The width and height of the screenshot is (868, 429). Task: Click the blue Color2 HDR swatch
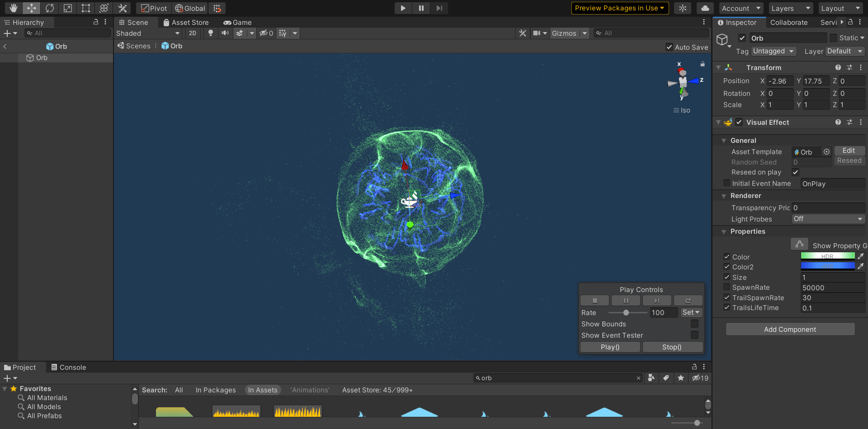pos(827,267)
